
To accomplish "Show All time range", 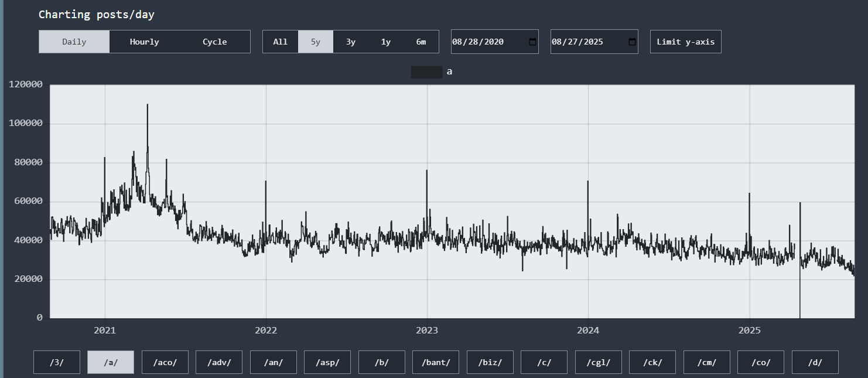I will tap(281, 42).
